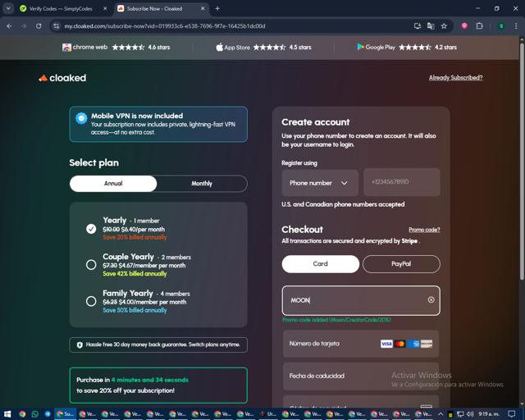The height and width of the screenshot is (420, 525).
Task: Click the Fecha de caducidad field
Action: coord(361,376)
